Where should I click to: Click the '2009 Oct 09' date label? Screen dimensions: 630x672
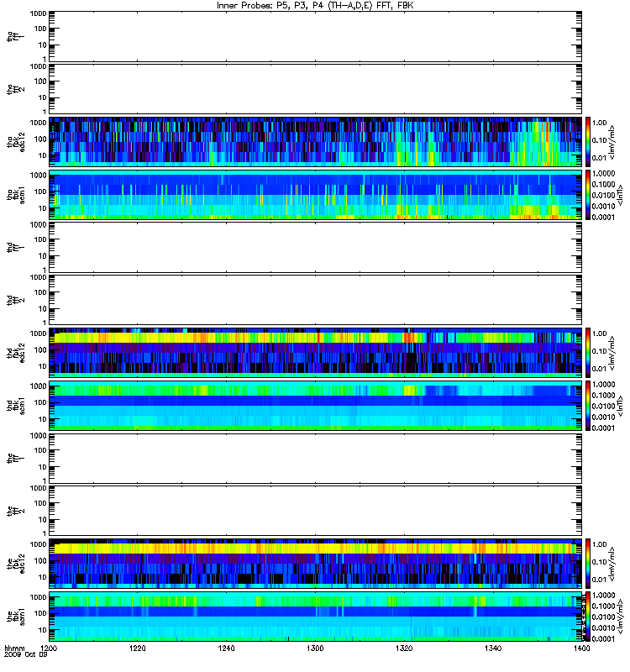[25, 655]
